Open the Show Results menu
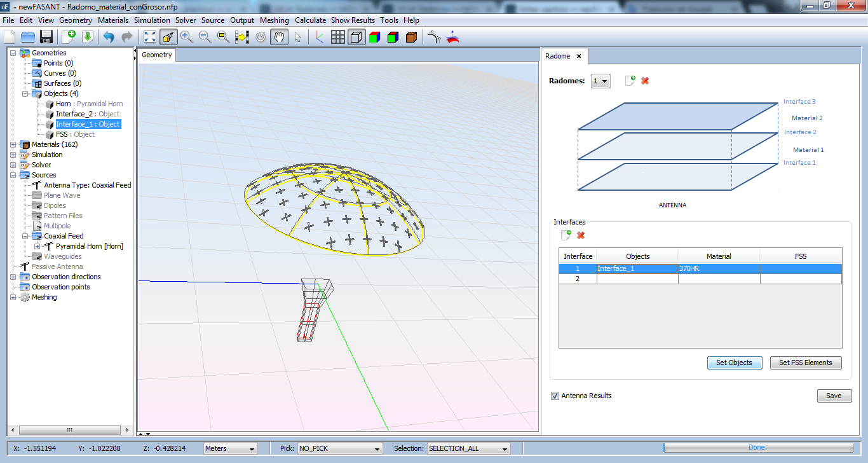Screen dimensions: 868x463 pos(353,20)
